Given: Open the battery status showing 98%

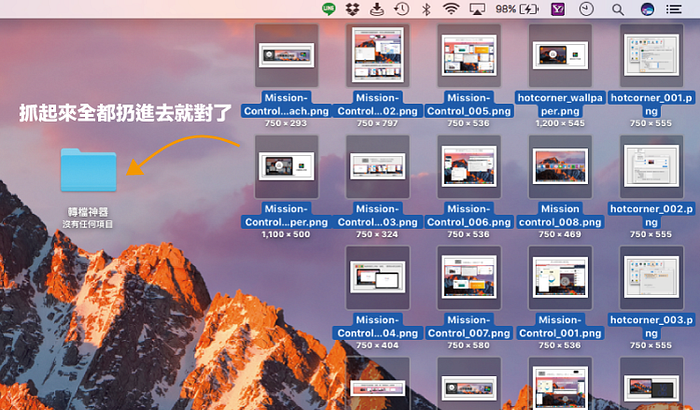Looking at the screenshot, I should [x=517, y=9].
